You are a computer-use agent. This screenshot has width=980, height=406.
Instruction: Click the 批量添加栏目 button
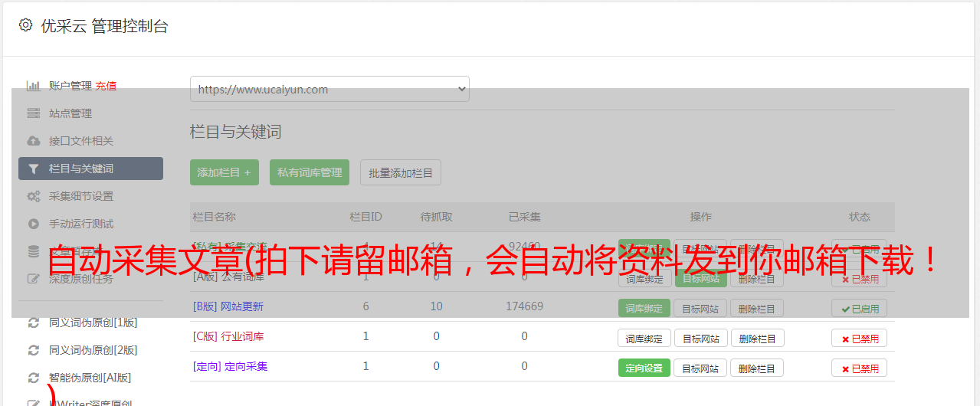click(401, 172)
